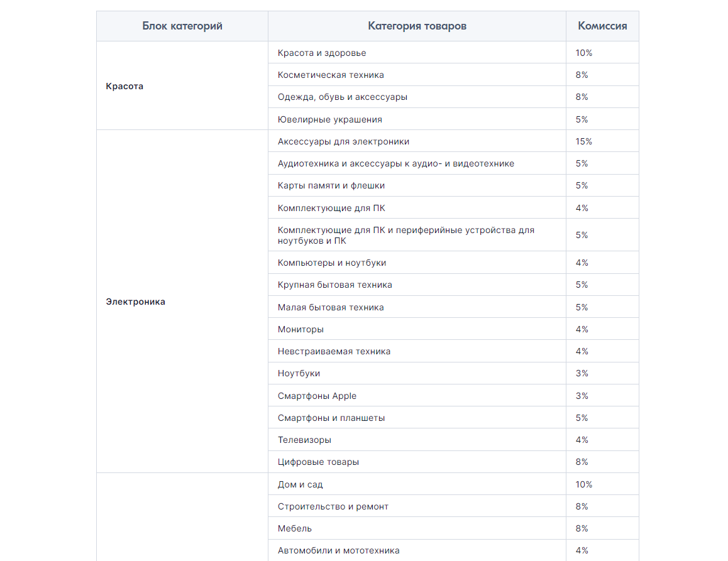Select the 'Телевизоры' category row
The width and height of the screenshot is (728, 561).
[454, 440]
